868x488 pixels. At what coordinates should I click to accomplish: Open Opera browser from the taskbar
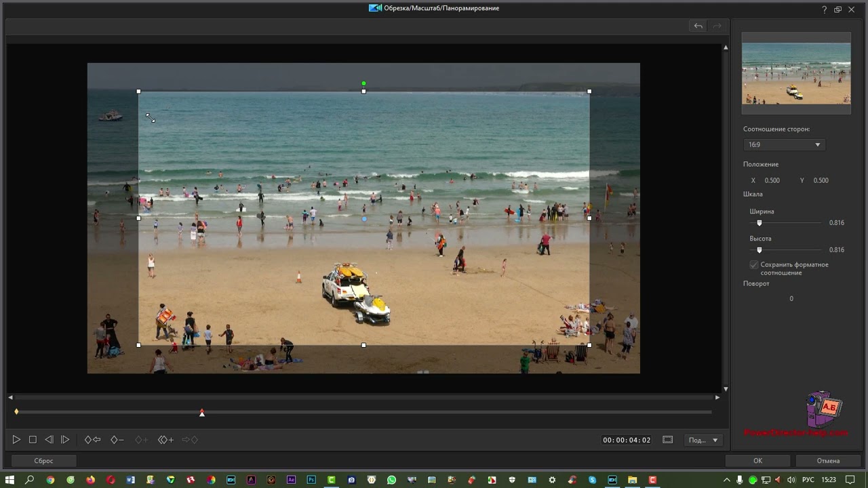tap(111, 480)
